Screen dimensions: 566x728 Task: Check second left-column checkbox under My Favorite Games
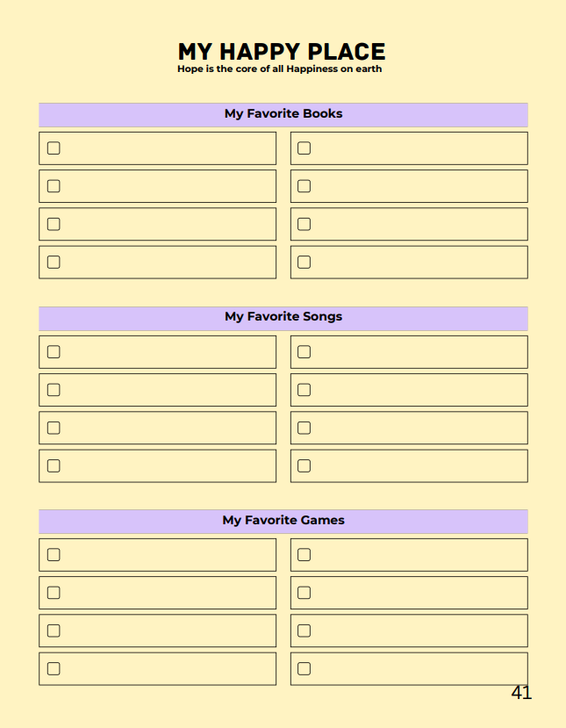tap(54, 593)
